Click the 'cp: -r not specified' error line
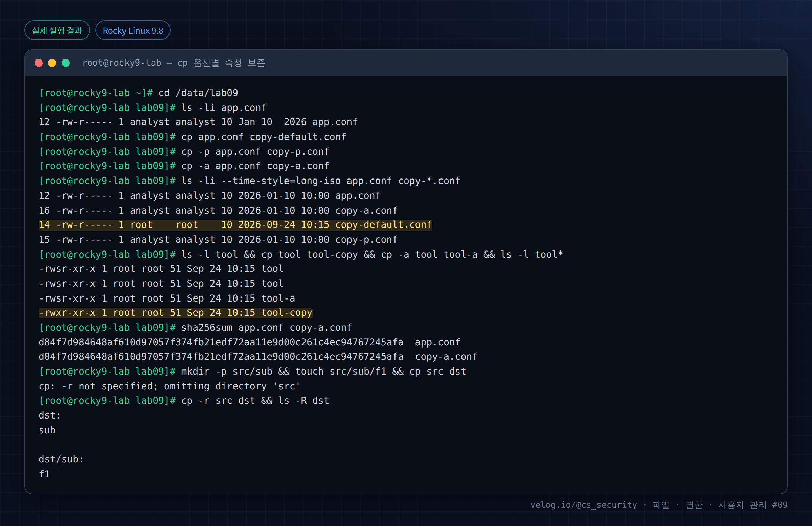This screenshot has width=812, height=526. coord(170,386)
